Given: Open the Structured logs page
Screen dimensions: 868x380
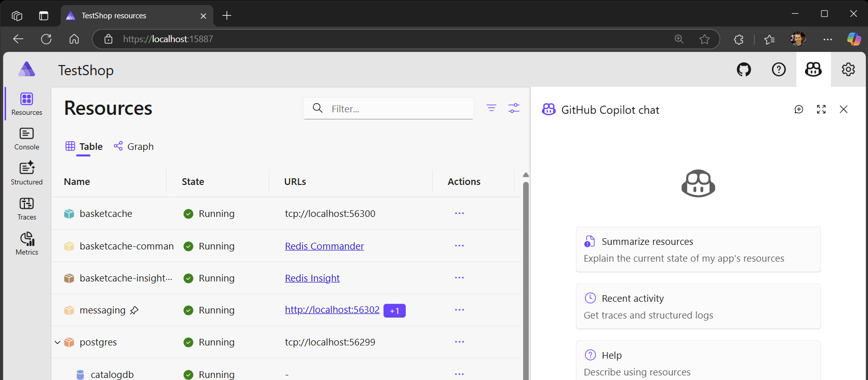Looking at the screenshot, I should tap(27, 174).
